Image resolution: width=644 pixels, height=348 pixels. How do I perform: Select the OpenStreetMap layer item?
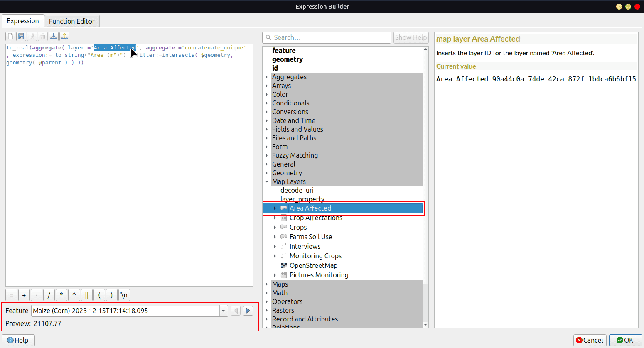coord(313,266)
